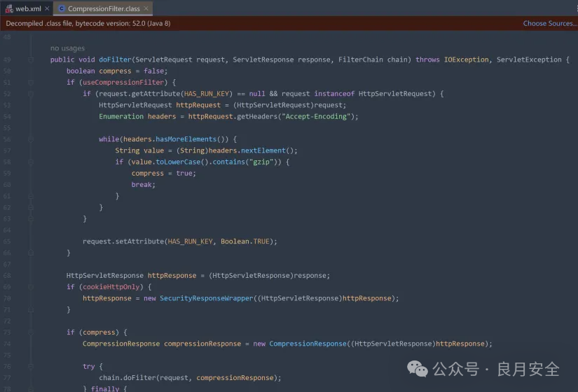578x392 pixels.
Task: Click httpResponse declaration on line 68
Action: 172,276
